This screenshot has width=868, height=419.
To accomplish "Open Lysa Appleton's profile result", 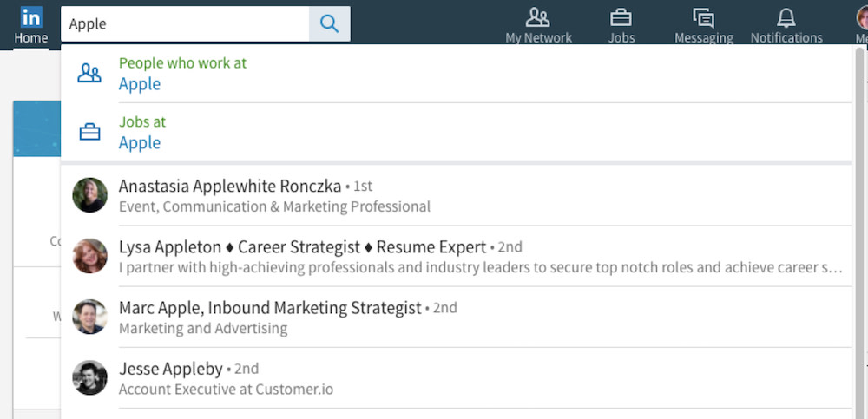I will coord(304,247).
